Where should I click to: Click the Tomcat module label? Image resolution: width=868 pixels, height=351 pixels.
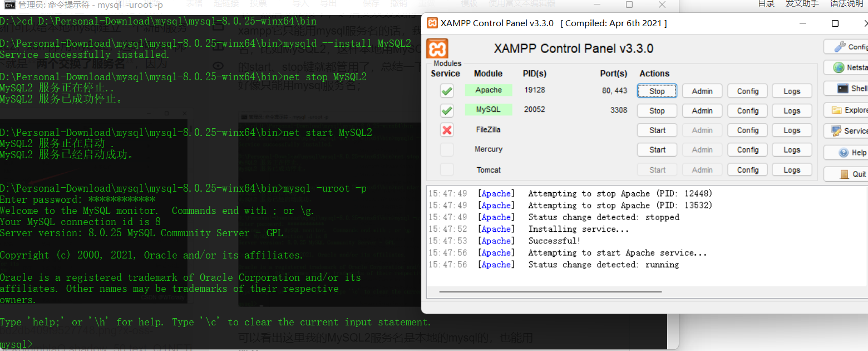click(489, 170)
